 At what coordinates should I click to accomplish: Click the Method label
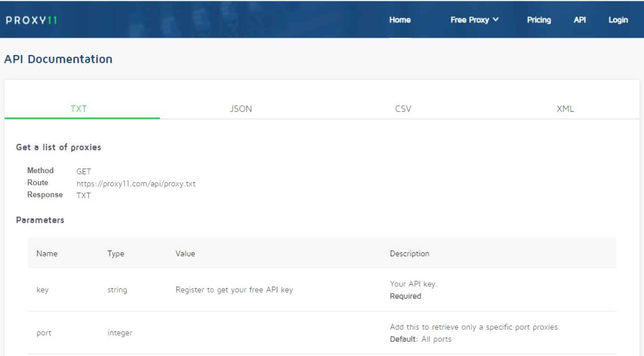[x=40, y=170]
